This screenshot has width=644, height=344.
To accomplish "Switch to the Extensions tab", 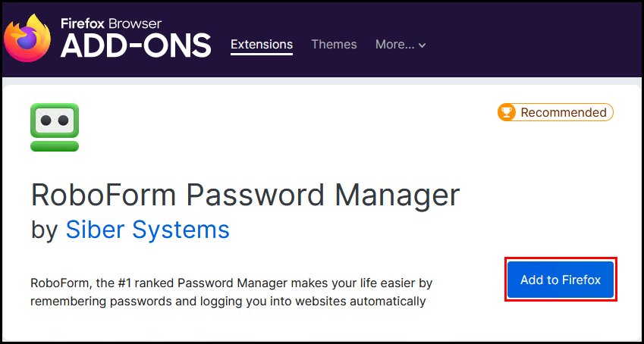I will 262,45.
